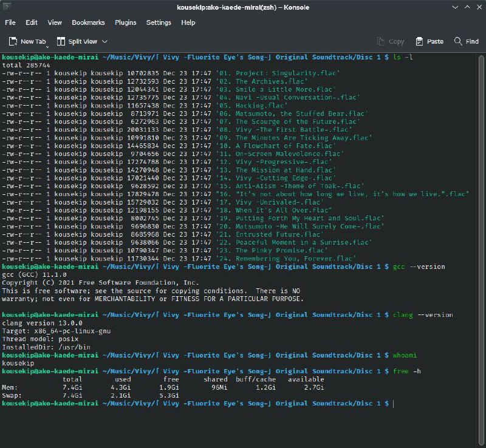486x448 pixels.
Task: Expand the Split View chevron
Action: point(104,41)
